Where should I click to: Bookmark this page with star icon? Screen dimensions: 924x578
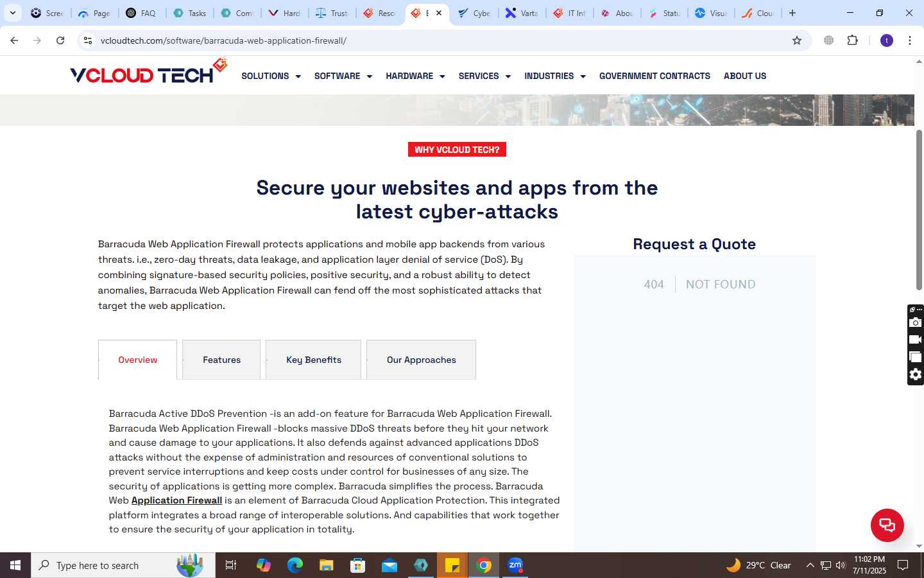(797, 40)
